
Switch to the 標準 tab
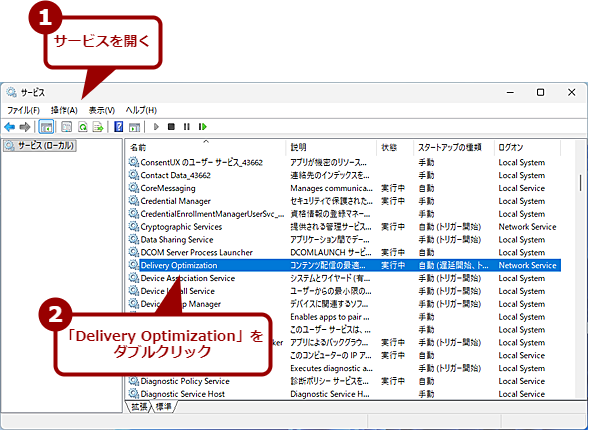[x=163, y=407]
